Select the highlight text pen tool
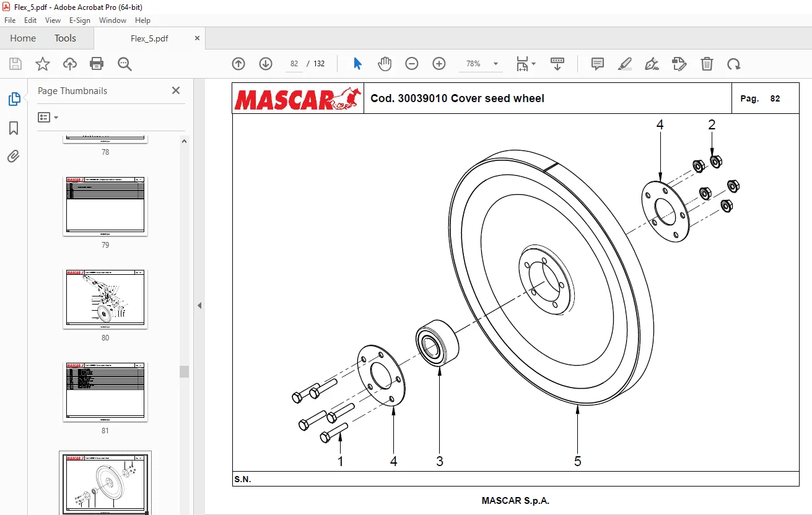Image resolution: width=812 pixels, height=515 pixels. [x=625, y=64]
